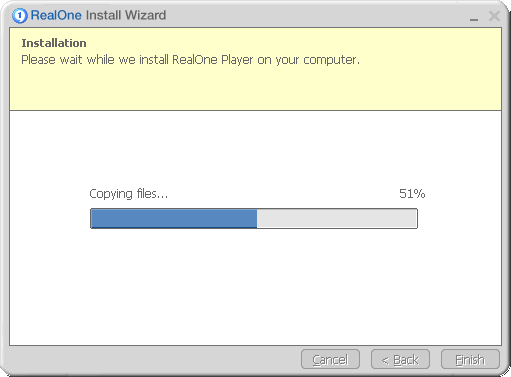Select the 51% progress percentage label
511x377 pixels.
(412, 194)
